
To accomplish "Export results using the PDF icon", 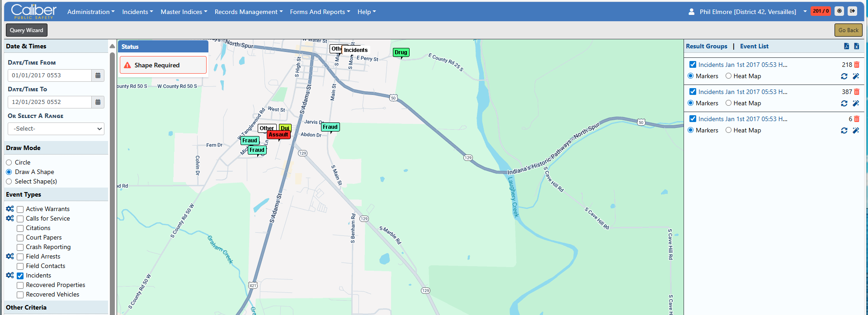I will pos(846,46).
